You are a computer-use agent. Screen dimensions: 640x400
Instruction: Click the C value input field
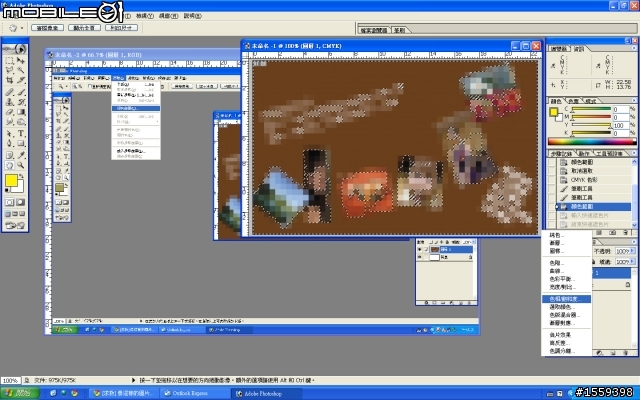(621, 109)
